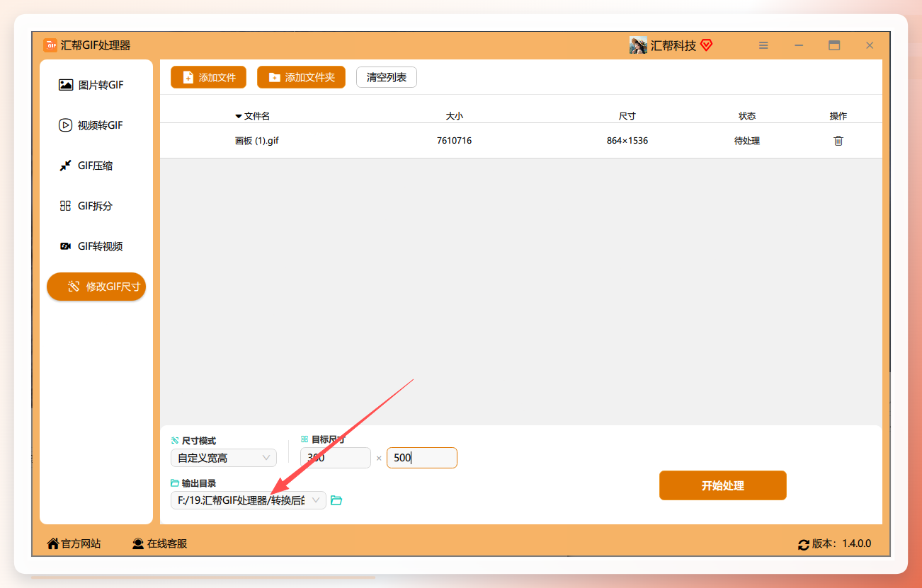Click the version refresh icon beside 版本
This screenshot has width=922, height=588.
click(x=804, y=544)
